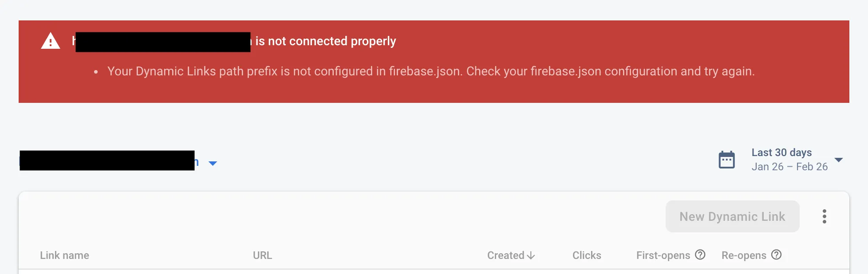Open the three-dot more options menu
The width and height of the screenshot is (868, 274).
coord(824,216)
